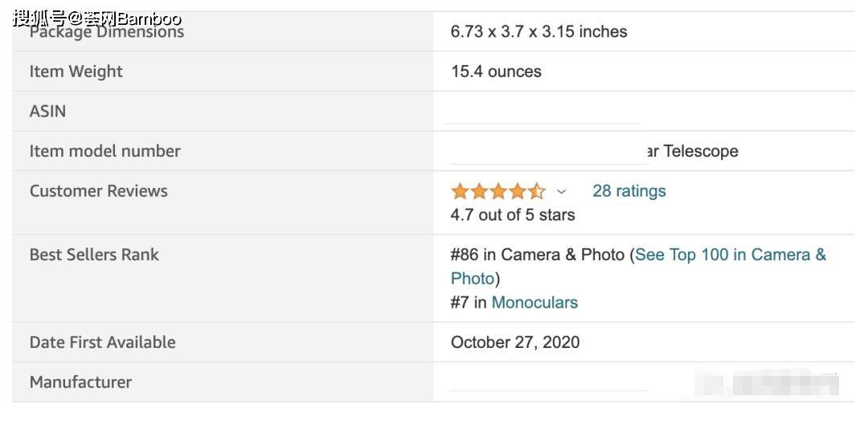Click the orange star rating icons
This screenshot has height=421, width=868.
tap(498, 191)
